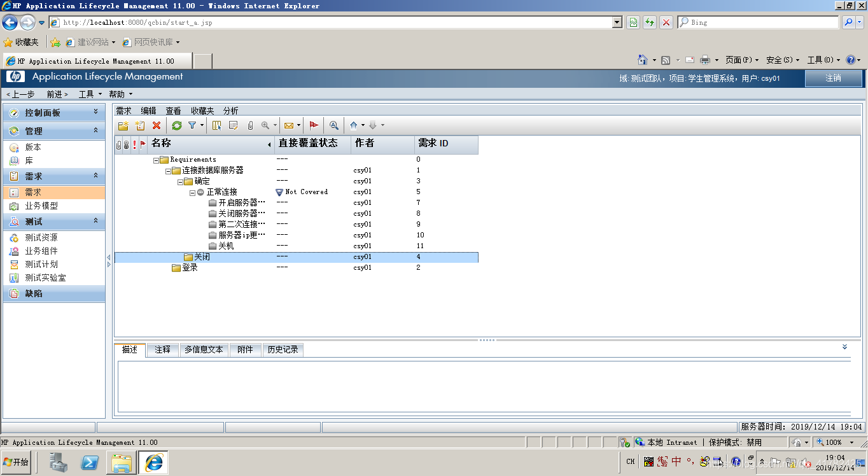This screenshot has width=868, height=476.
Task: Click the green Refresh toolbar icon
Action: 177,125
